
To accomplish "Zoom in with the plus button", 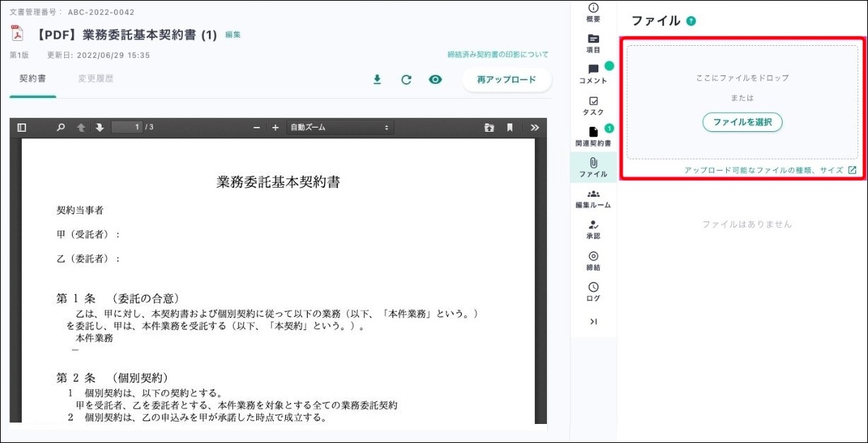I will 275,128.
